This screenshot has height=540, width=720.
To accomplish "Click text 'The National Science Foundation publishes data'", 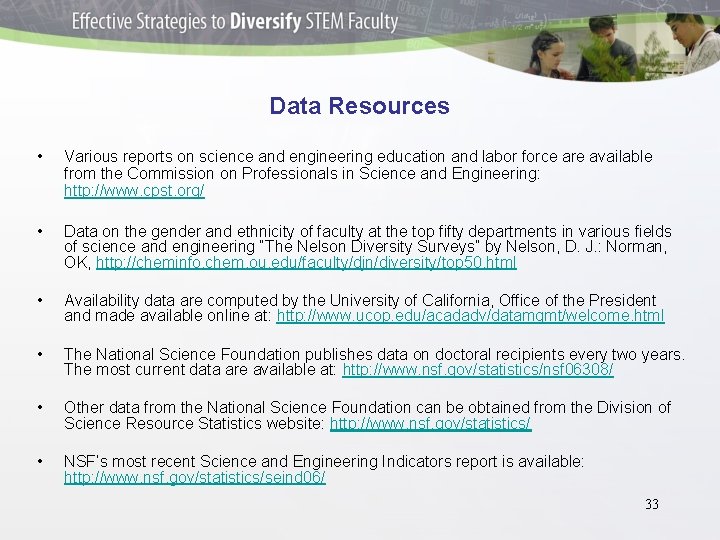I will pyautogui.click(x=234, y=354).
